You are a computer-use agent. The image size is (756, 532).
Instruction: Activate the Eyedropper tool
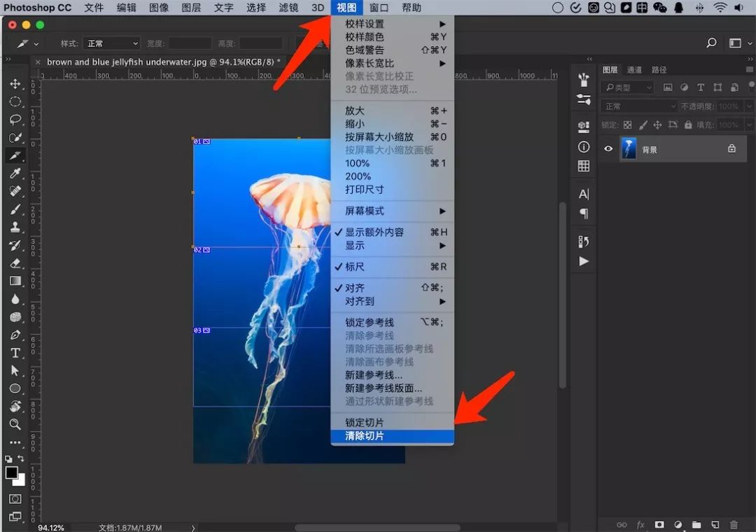(15, 173)
